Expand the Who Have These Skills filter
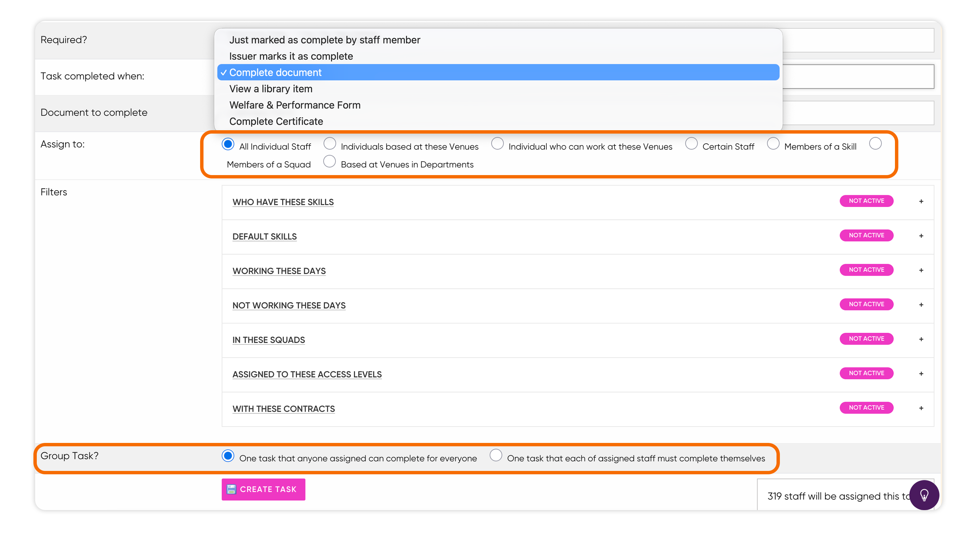 point(921,201)
